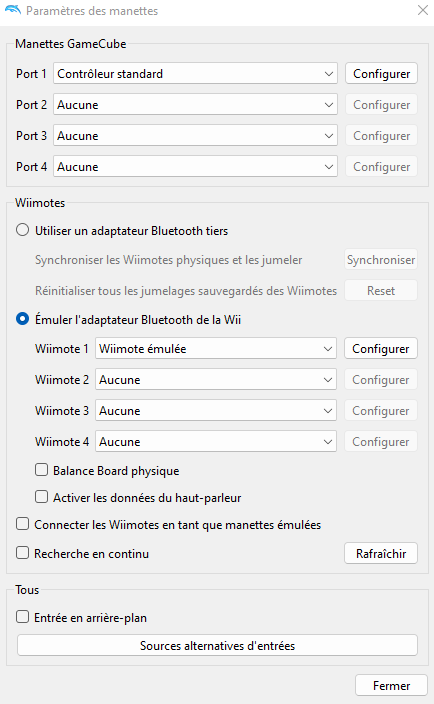Viewport: 434px width, 704px height.
Task: Expand the Port 2 device dropdown
Action: [x=195, y=105]
